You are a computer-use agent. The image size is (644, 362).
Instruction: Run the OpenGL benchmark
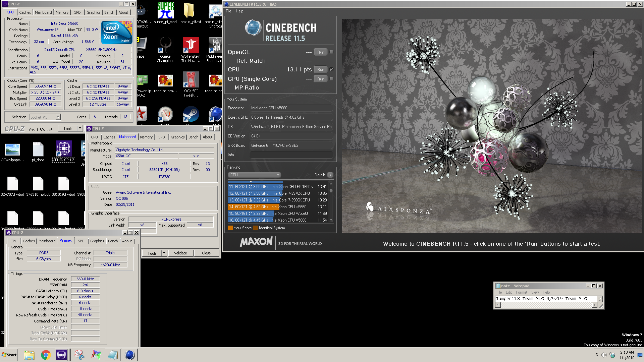[x=321, y=52]
